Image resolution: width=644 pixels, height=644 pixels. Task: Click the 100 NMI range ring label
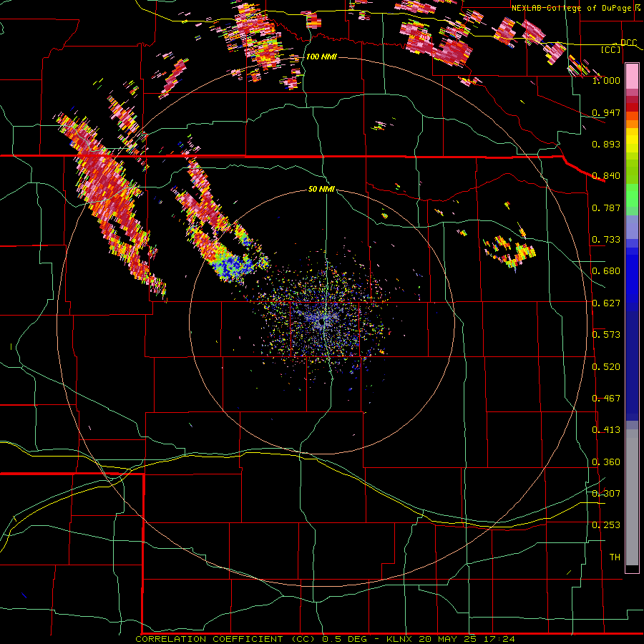click(321, 57)
